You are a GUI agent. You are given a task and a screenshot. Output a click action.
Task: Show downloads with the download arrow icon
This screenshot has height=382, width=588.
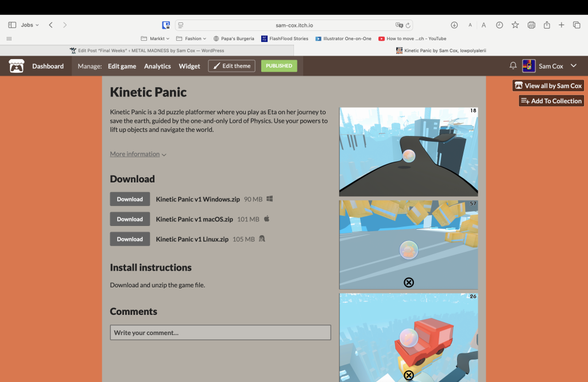(454, 25)
